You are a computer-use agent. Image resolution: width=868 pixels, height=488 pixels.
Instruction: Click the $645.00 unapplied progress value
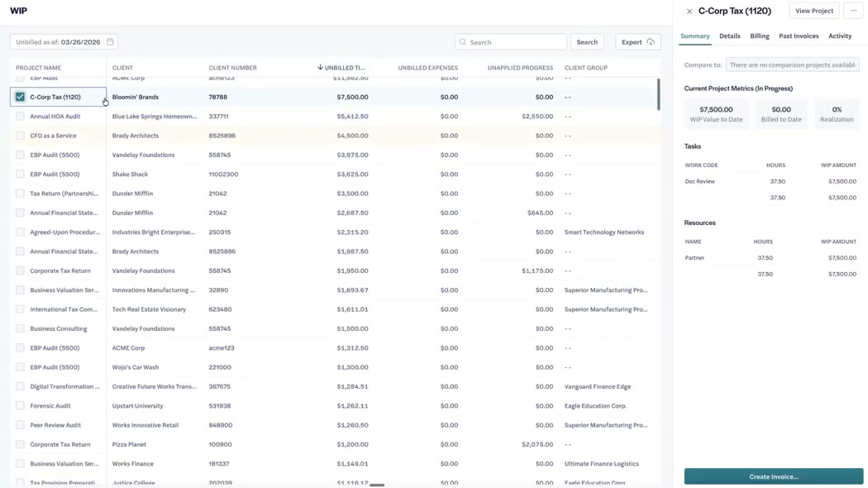click(541, 213)
